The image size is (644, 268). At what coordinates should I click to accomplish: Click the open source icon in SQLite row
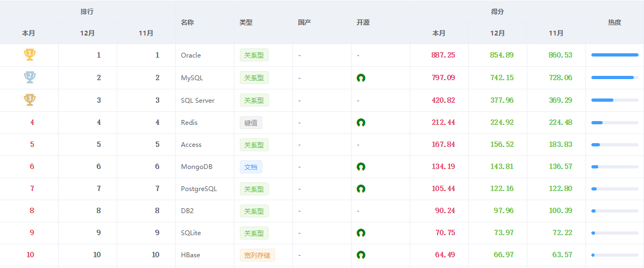(x=361, y=233)
